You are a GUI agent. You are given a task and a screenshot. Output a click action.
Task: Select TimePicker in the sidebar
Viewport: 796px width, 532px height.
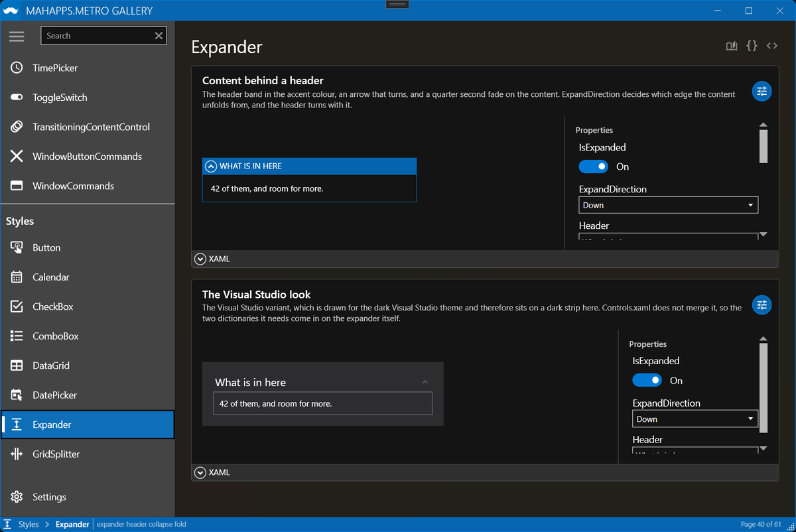click(88, 68)
